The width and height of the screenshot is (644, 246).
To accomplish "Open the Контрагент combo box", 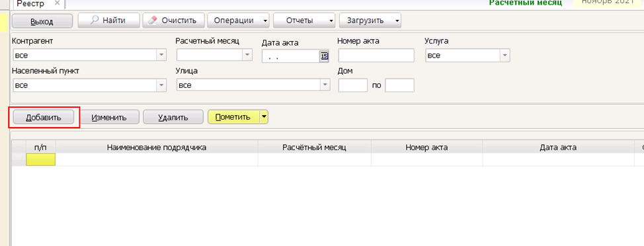I will coord(161,55).
